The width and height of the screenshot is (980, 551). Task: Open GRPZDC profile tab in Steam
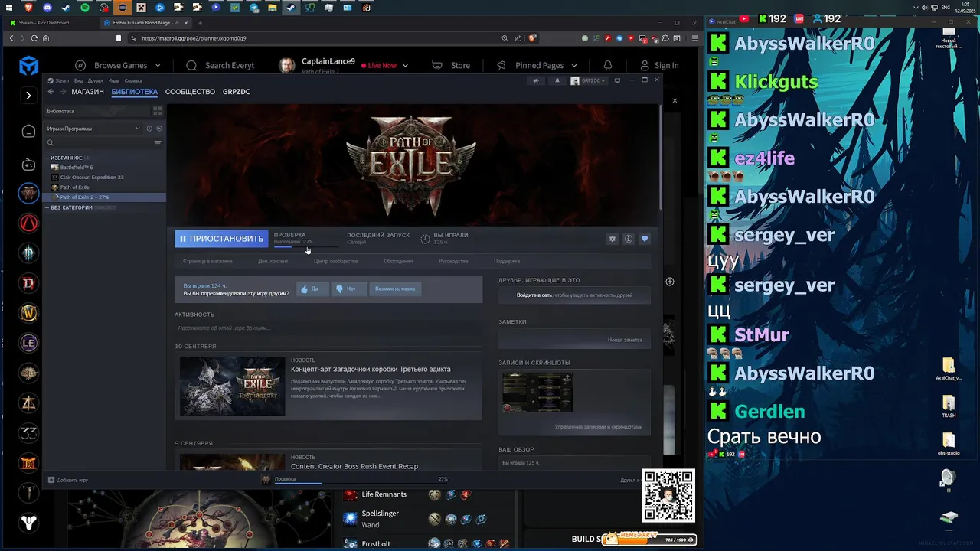click(x=236, y=92)
